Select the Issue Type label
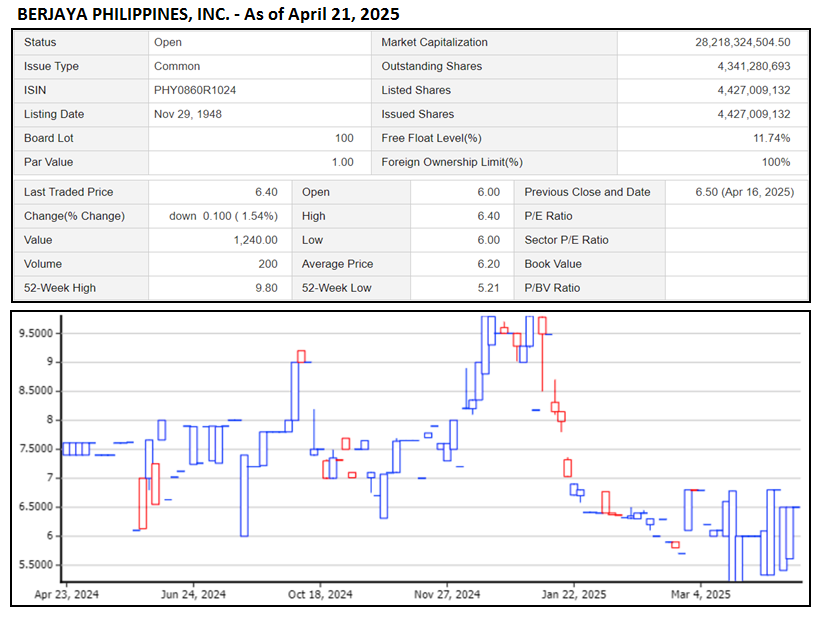Screen dimensions: 821x618 click(51, 67)
